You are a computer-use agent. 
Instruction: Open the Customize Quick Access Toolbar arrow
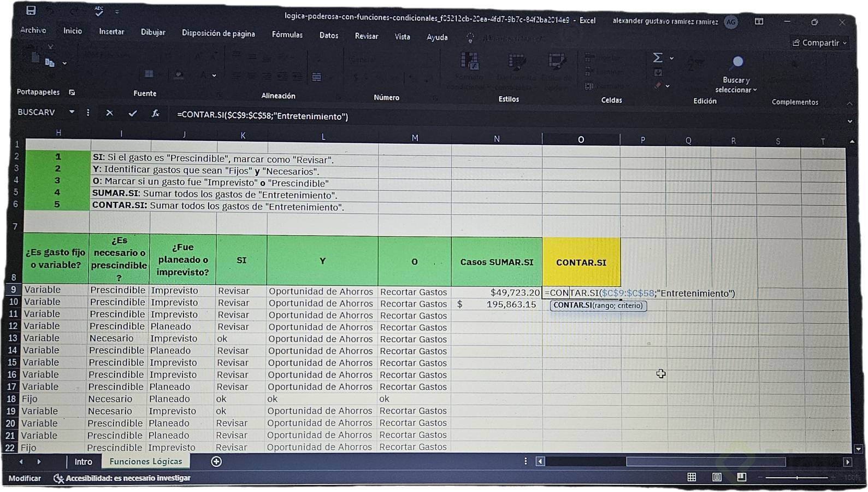pyautogui.click(x=117, y=11)
